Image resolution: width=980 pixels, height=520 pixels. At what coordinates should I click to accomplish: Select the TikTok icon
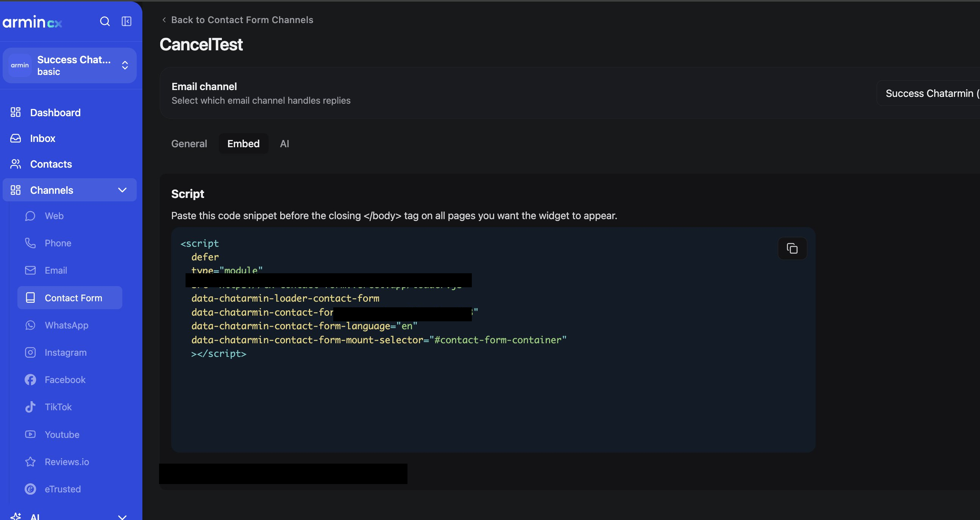(x=30, y=407)
